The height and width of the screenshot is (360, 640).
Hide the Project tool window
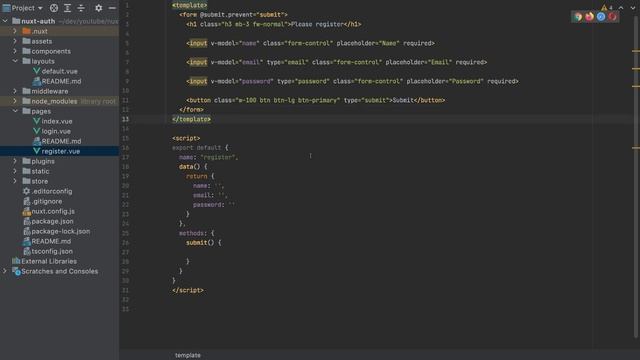[x=112, y=8]
